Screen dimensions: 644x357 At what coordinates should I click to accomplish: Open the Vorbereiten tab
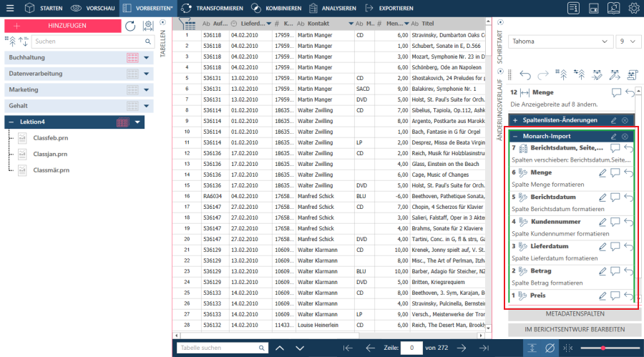coord(148,8)
